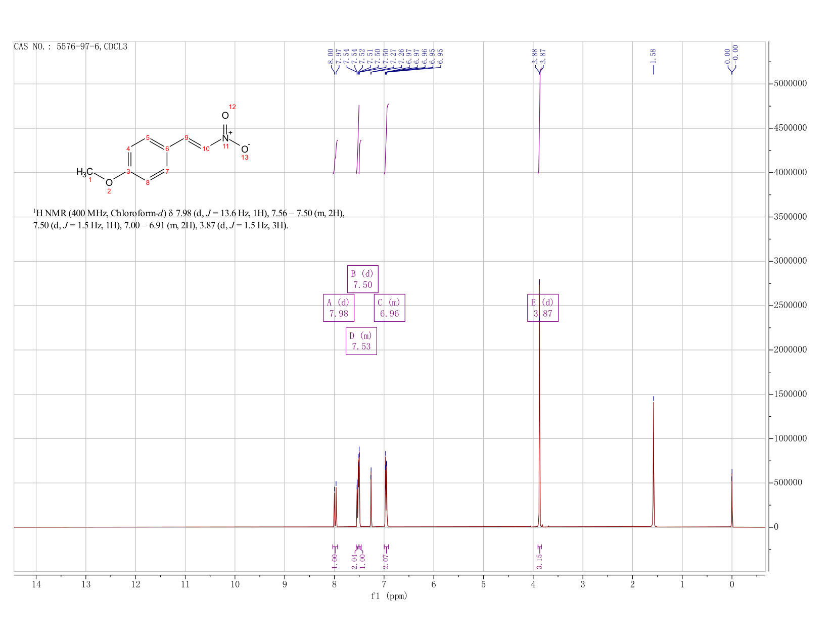834x644 pixels.
Task: Click the x-axis tick label 5
Action: 484,584
